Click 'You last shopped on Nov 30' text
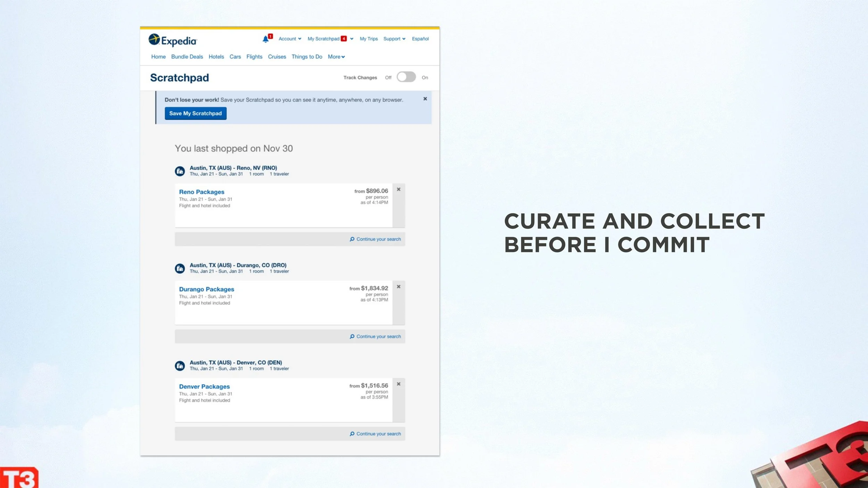 [234, 149]
